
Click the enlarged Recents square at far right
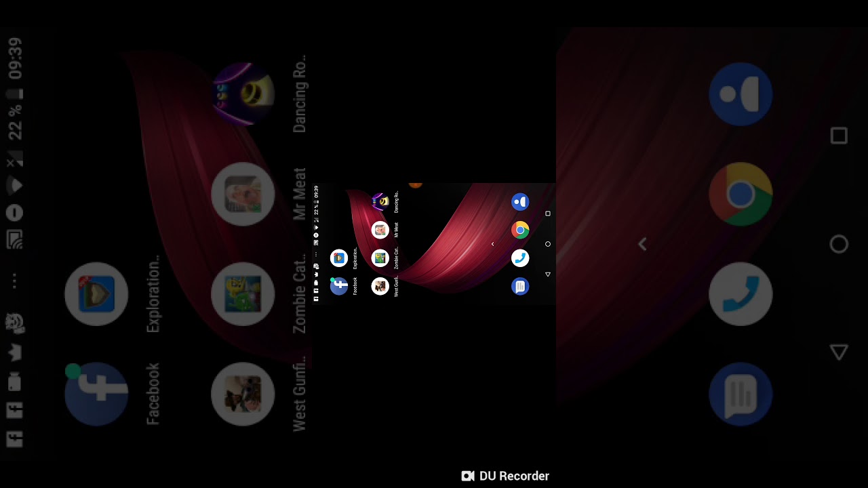pos(839,136)
